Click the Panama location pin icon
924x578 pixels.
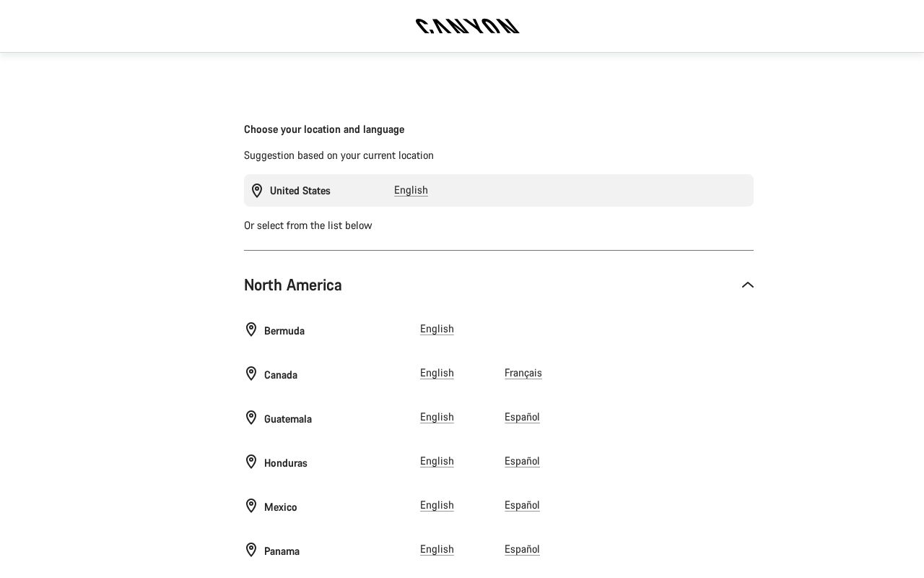point(250,550)
